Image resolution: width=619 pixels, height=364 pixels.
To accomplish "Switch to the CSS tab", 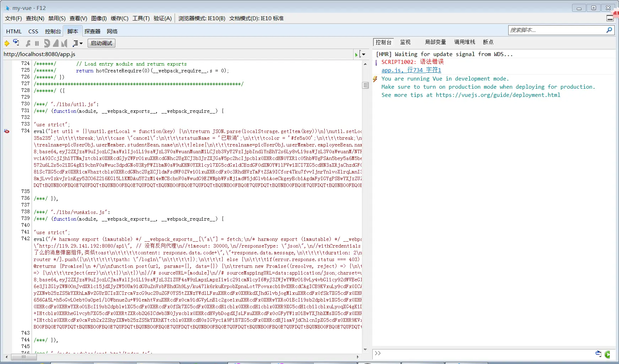I will [x=33, y=32].
